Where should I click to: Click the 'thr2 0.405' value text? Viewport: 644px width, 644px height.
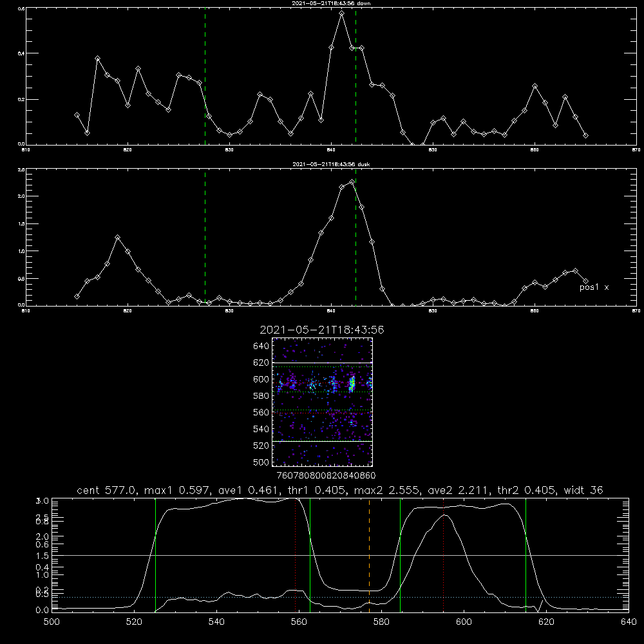(527, 490)
